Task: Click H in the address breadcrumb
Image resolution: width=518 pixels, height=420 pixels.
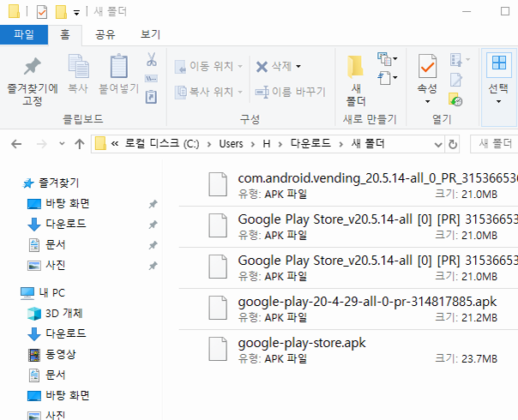Action: tap(267, 144)
